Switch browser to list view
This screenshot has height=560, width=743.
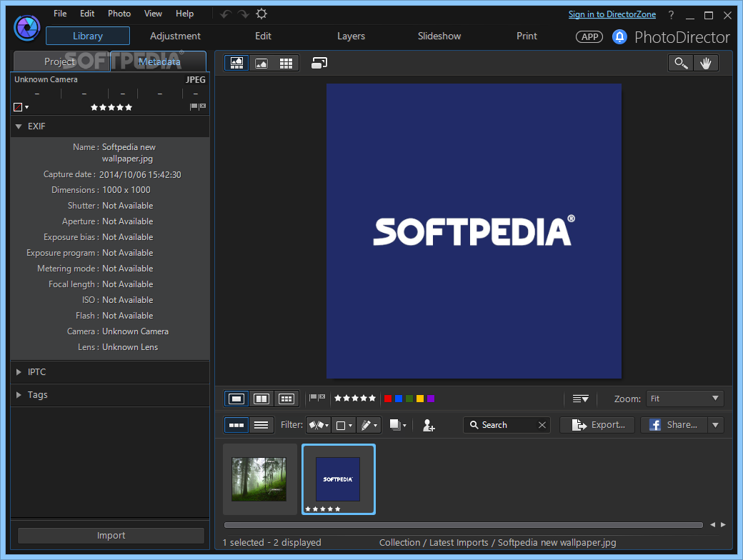tap(261, 425)
